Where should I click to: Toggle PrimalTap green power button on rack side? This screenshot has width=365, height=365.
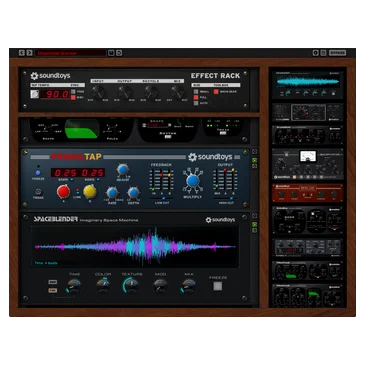tap(255, 161)
